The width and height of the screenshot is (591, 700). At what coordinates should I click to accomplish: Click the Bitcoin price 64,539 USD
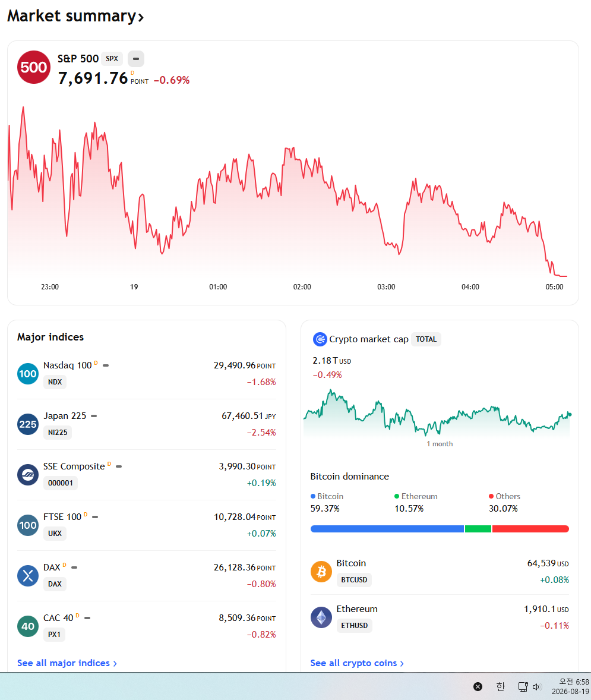[548, 563]
